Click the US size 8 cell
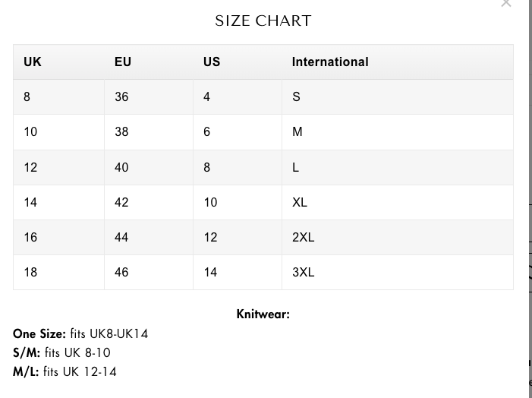The width and height of the screenshot is (532, 398). point(207,167)
